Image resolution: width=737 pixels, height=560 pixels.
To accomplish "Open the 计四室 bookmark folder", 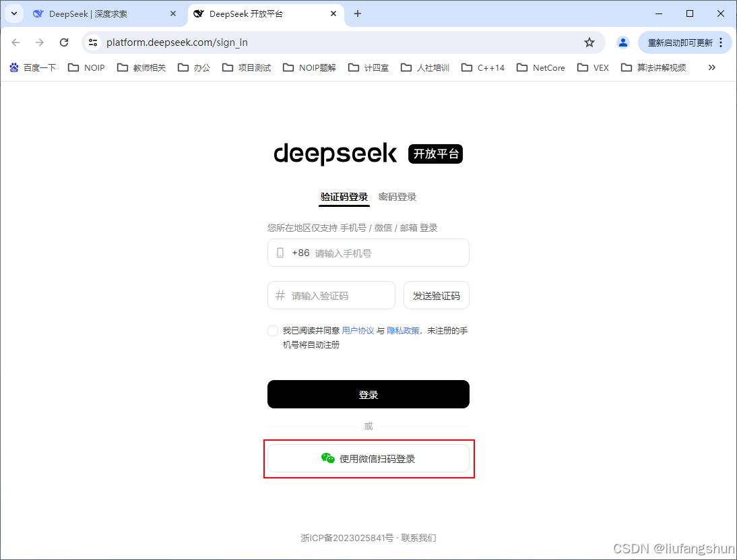I will point(368,67).
